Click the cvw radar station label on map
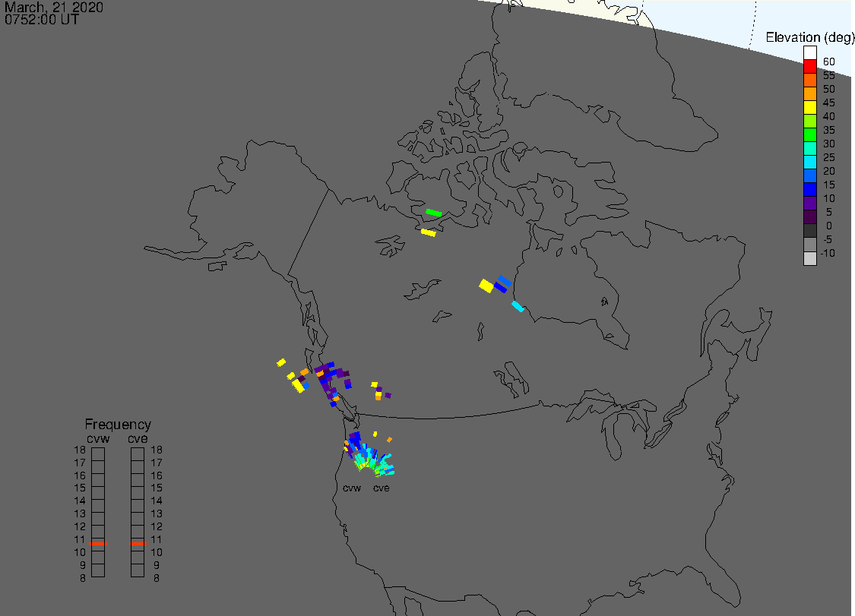 351,488
